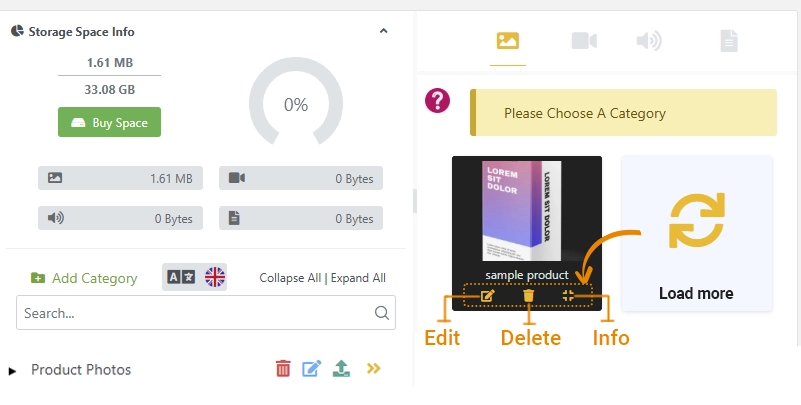
Task: Collapse the Storage Space Info panel
Action: point(384,31)
